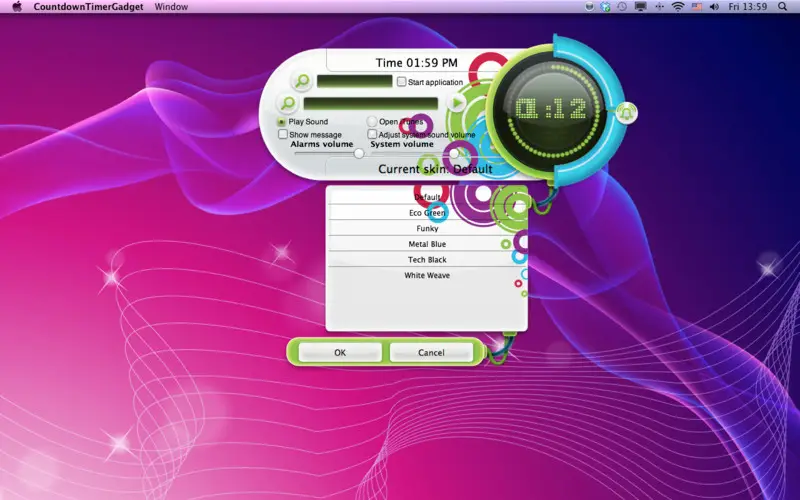Select the Open iTunes radio button
This screenshot has height=500, width=800.
point(372,121)
